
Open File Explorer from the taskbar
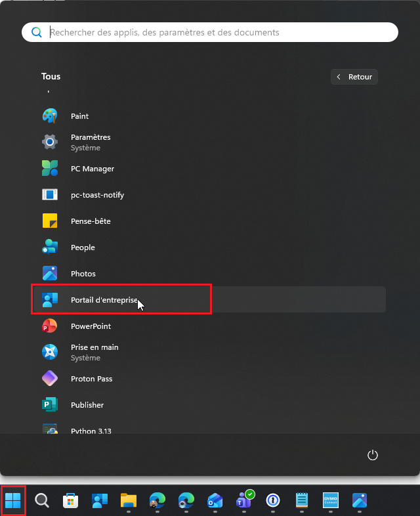(x=129, y=501)
